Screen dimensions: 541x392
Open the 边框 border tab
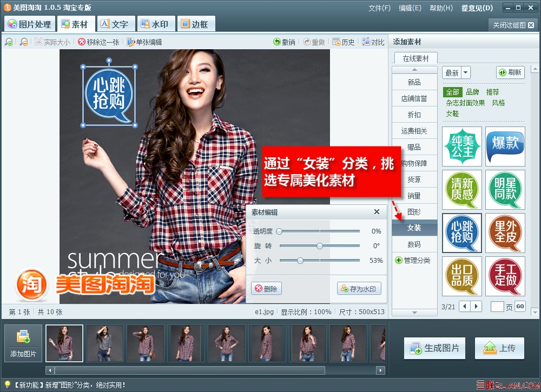[196, 24]
